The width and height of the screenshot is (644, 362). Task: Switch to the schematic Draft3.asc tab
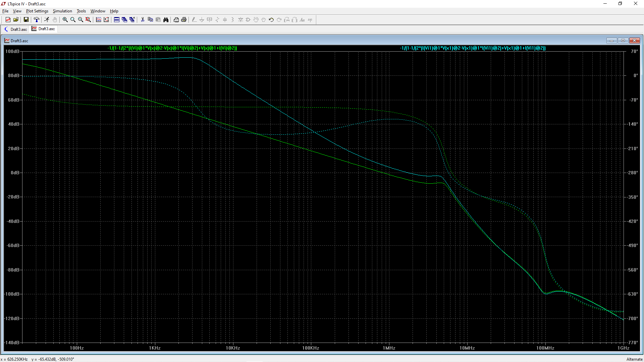click(15, 29)
